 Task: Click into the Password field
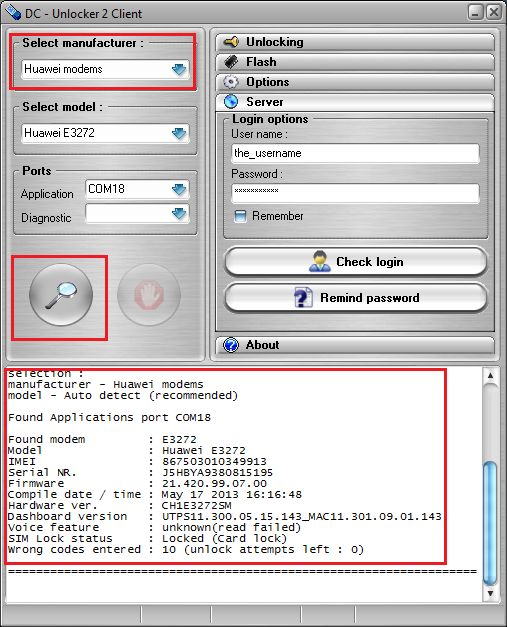[x=355, y=193]
